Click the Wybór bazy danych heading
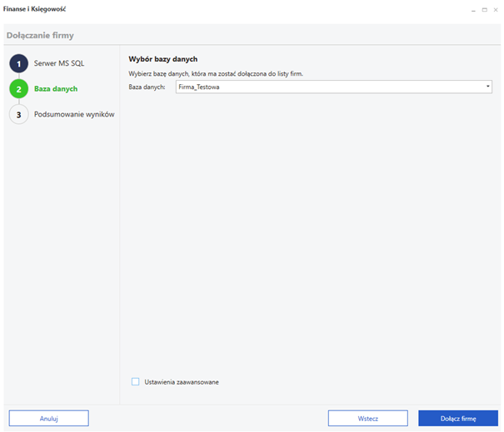This screenshot has height=432, width=504. click(163, 59)
